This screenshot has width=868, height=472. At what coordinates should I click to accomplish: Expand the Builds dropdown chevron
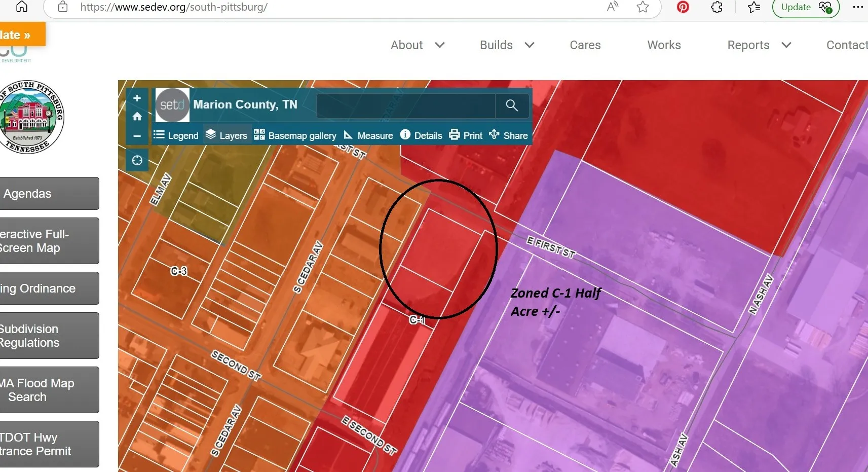(530, 45)
